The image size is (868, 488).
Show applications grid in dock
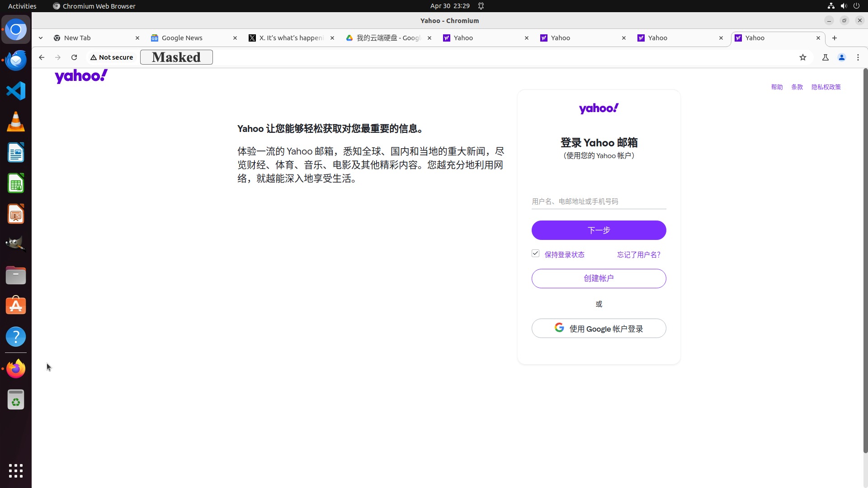click(x=16, y=471)
